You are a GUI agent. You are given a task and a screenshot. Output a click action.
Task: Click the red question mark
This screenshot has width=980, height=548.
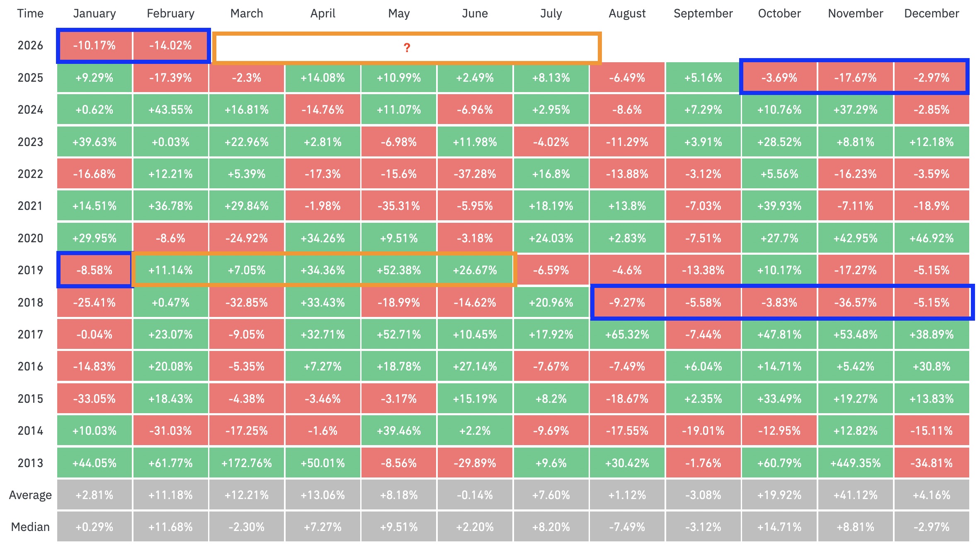407,48
